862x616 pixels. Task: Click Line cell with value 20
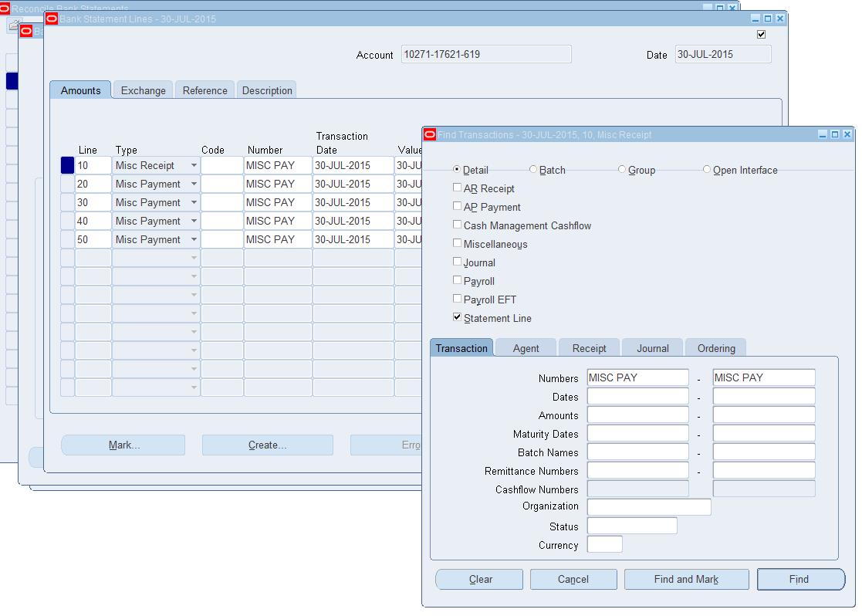[93, 184]
